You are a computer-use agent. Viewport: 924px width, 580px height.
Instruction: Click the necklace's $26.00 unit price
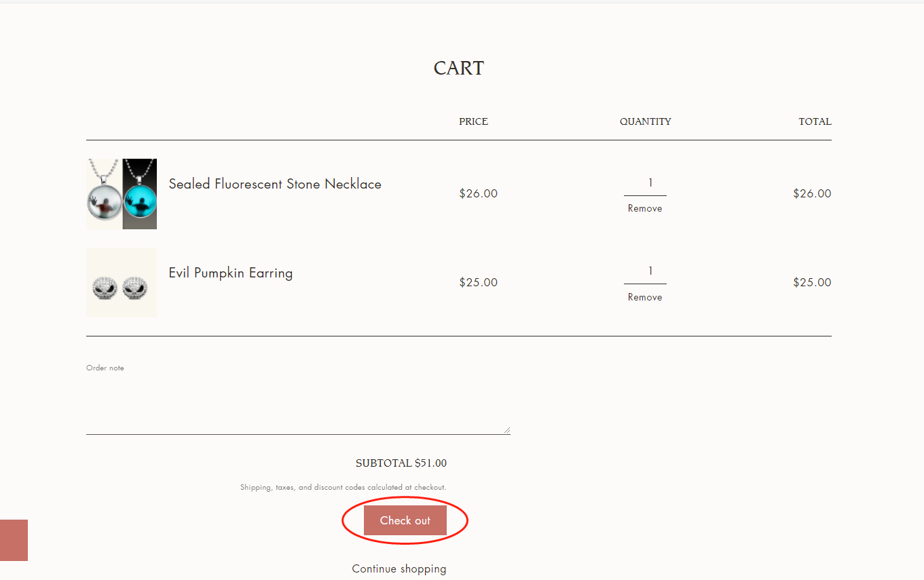tap(479, 193)
